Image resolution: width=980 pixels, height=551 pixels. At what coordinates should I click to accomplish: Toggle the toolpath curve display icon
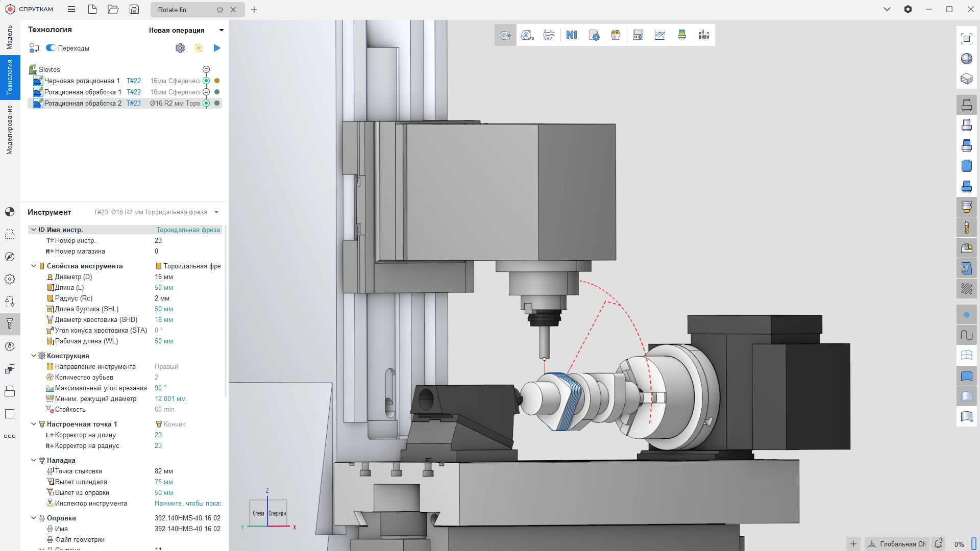[x=967, y=335]
